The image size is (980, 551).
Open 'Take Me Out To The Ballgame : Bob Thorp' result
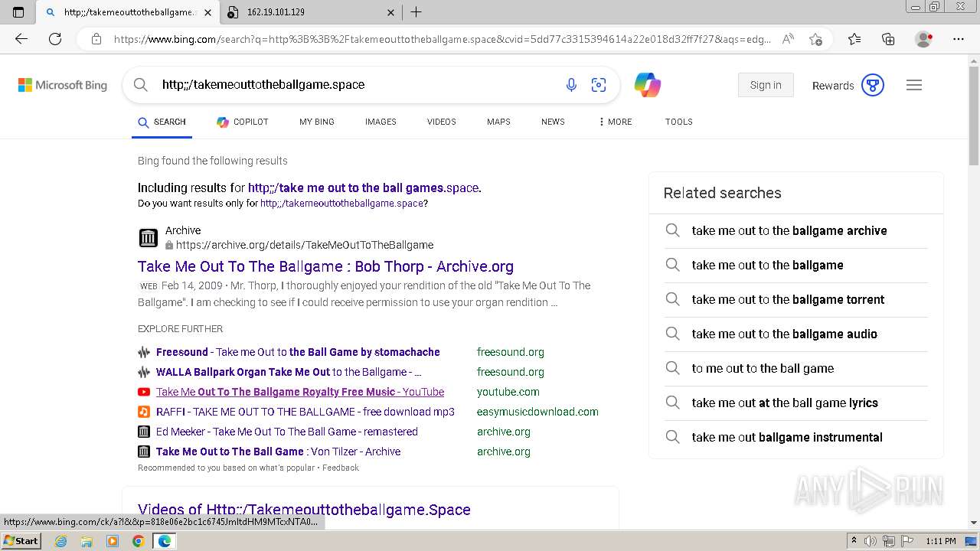[325, 266]
